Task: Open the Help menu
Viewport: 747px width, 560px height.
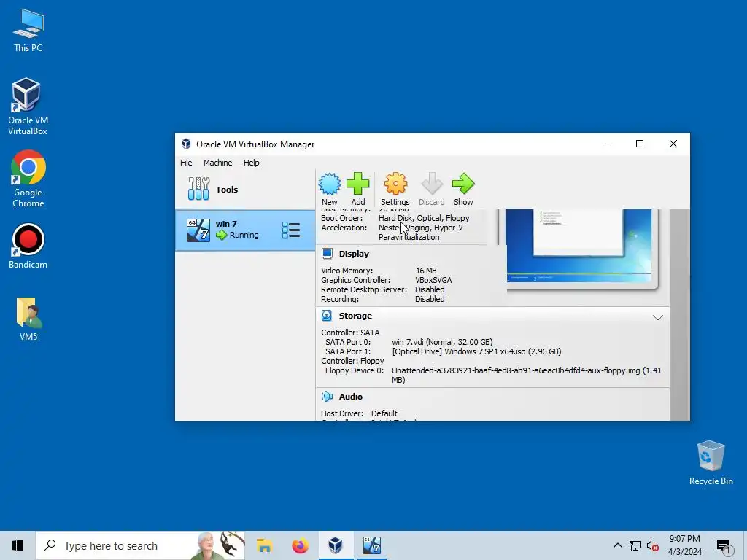Action: point(251,163)
